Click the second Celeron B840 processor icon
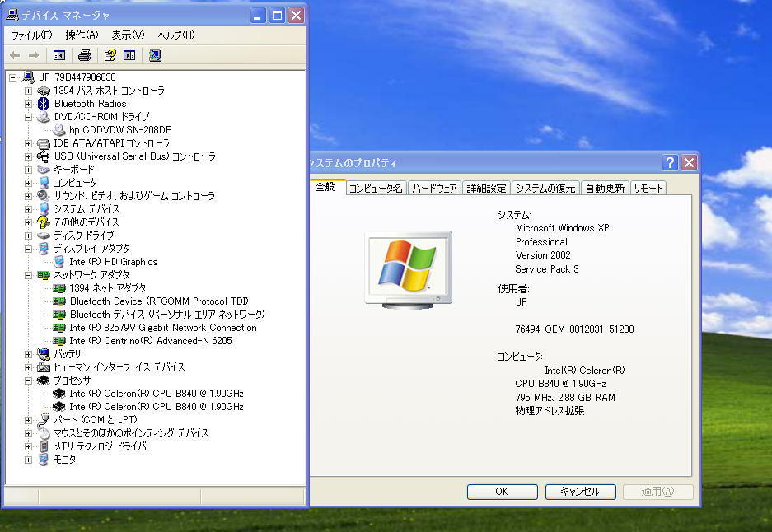The image size is (772, 532). tap(59, 407)
